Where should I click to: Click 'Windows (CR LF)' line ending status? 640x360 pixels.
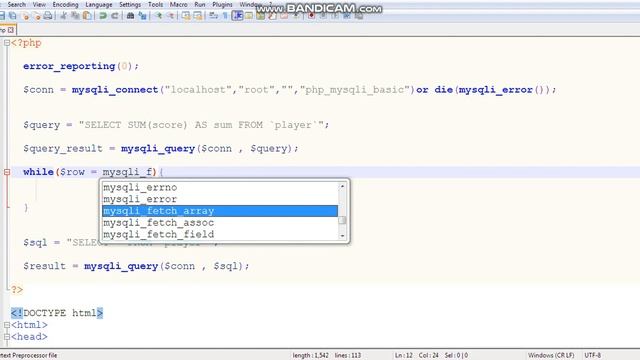click(x=551, y=356)
